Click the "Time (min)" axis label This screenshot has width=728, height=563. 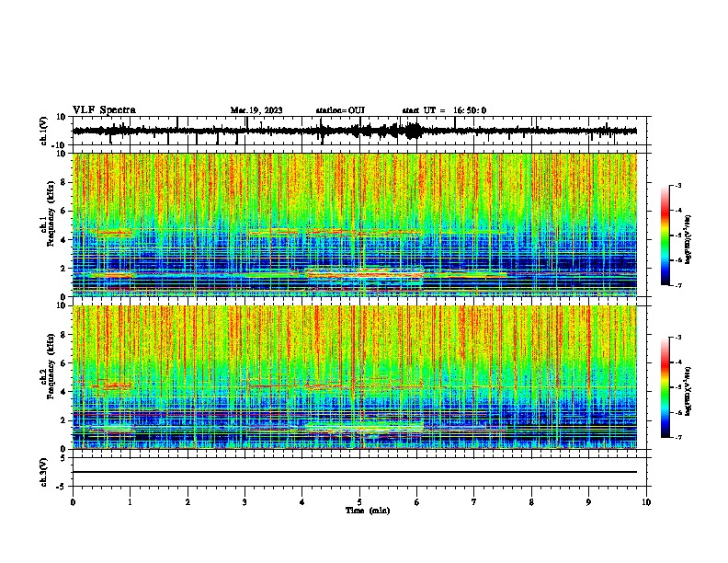[x=368, y=511]
